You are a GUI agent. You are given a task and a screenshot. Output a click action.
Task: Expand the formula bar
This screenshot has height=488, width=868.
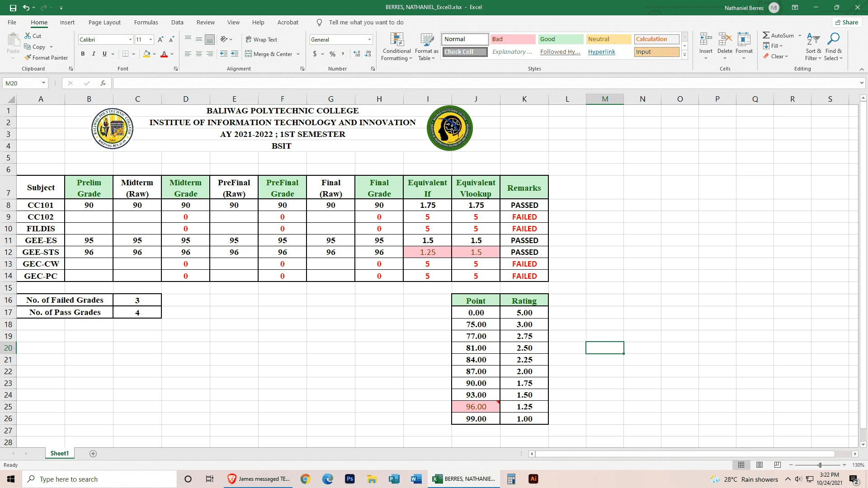tap(862, 83)
